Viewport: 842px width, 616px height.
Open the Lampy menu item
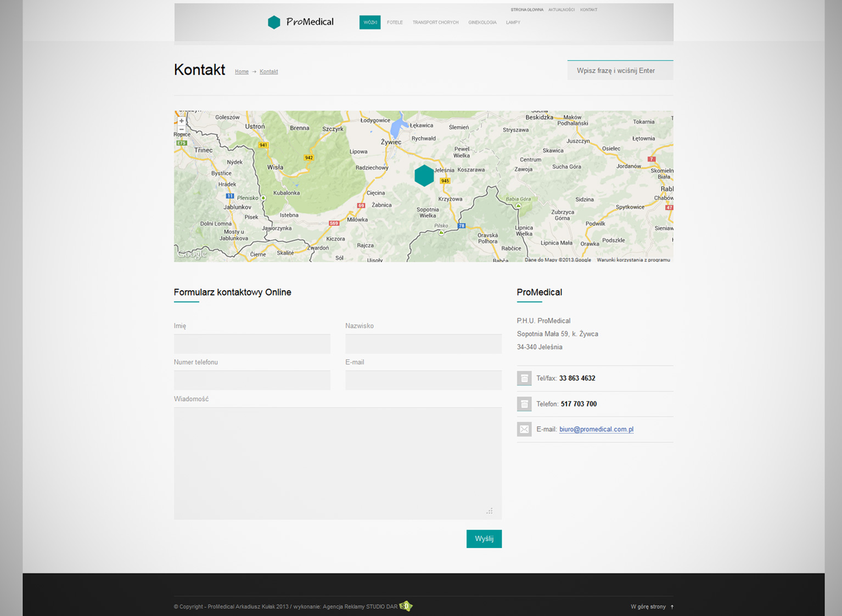pyautogui.click(x=513, y=22)
